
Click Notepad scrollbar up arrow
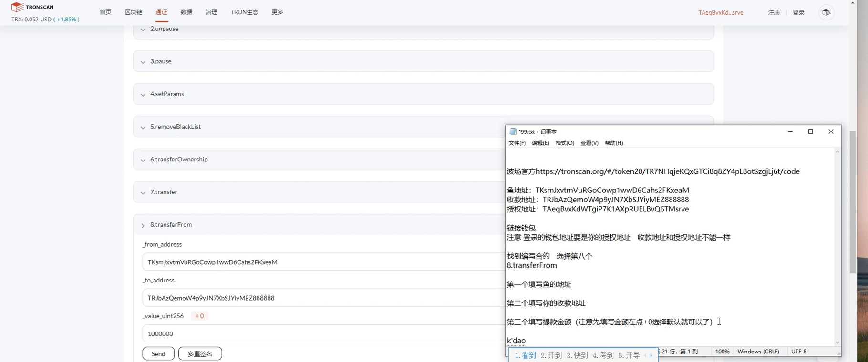coord(837,152)
